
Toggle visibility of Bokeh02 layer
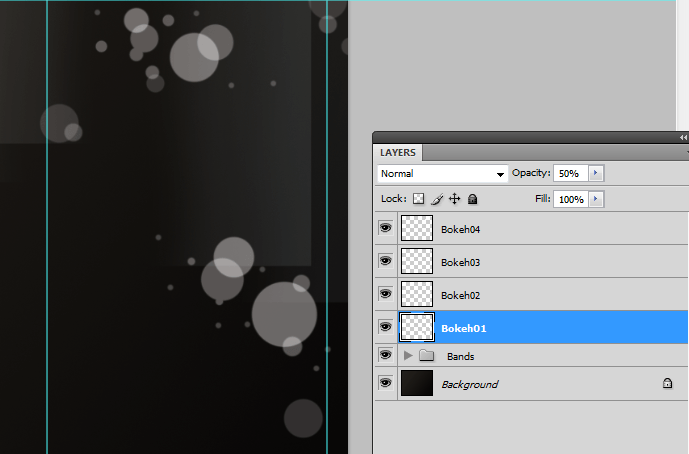pos(385,294)
